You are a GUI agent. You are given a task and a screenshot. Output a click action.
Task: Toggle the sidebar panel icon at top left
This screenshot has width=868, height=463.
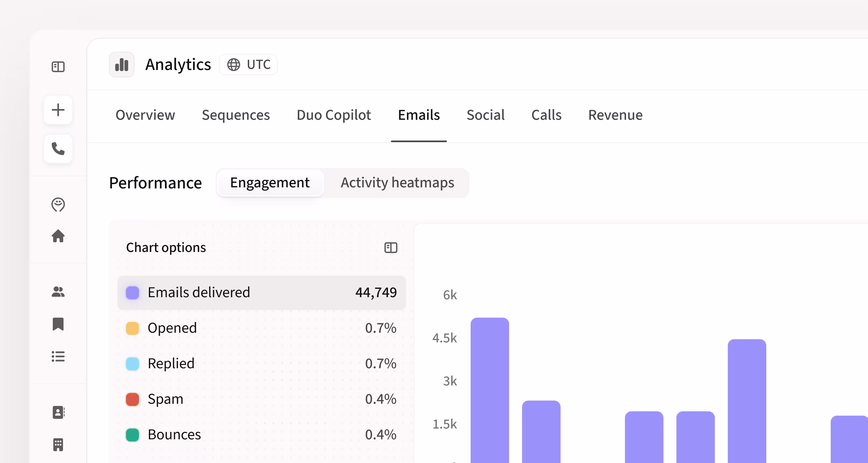[58, 66]
